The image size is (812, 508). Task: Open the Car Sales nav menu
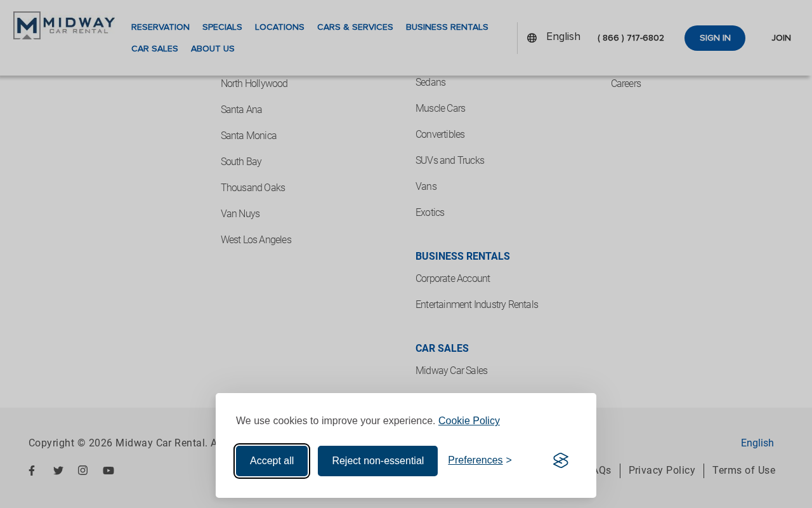coord(155,49)
